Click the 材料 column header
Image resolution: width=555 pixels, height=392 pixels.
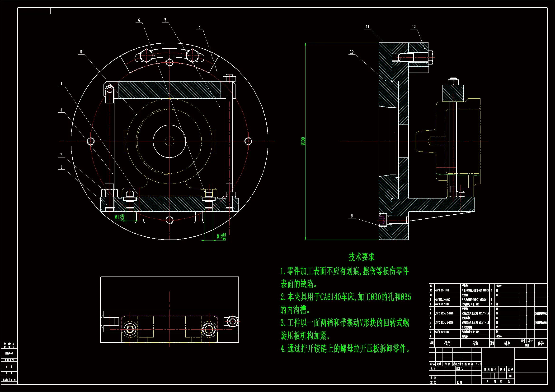(x=507, y=343)
